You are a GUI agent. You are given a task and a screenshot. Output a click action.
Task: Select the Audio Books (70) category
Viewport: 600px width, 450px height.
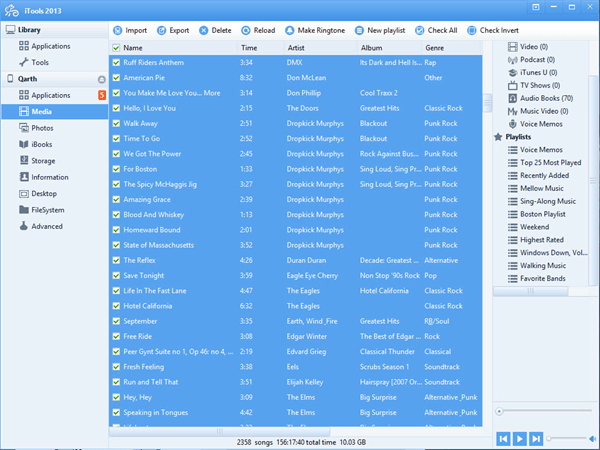(540, 98)
